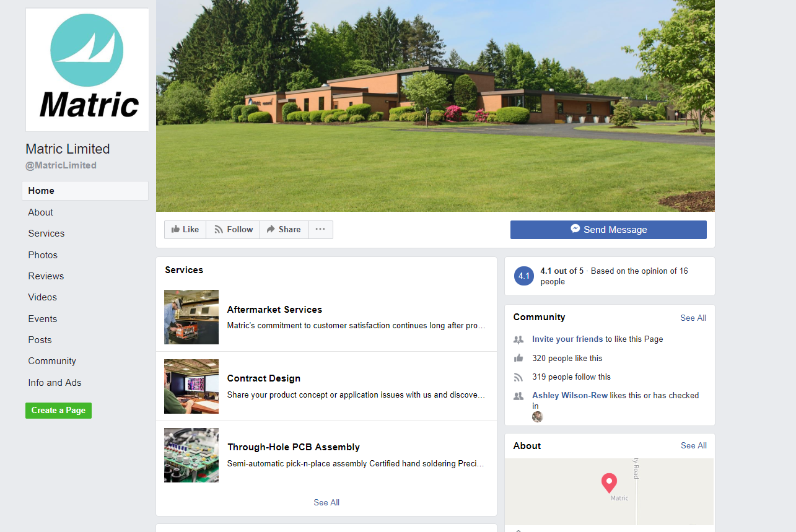The image size is (796, 532).
Task: Click the Create a Page button
Action: 58,411
